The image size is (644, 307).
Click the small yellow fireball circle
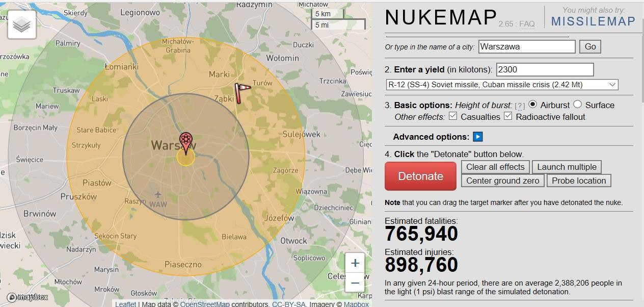pyautogui.click(x=186, y=157)
